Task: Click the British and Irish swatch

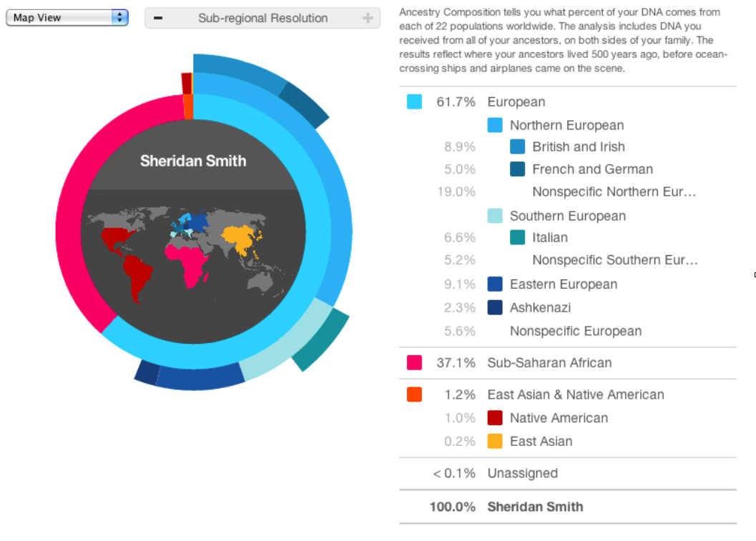Action: 517,147
